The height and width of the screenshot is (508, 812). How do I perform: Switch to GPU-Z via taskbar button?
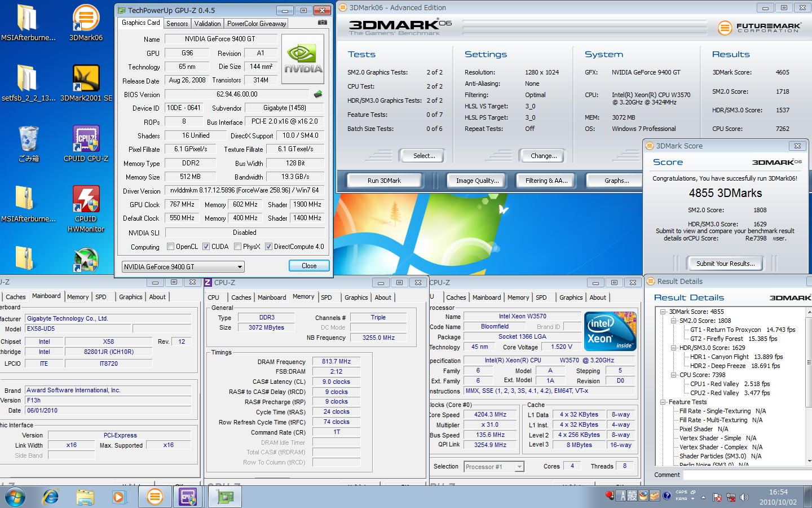click(x=226, y=497)
